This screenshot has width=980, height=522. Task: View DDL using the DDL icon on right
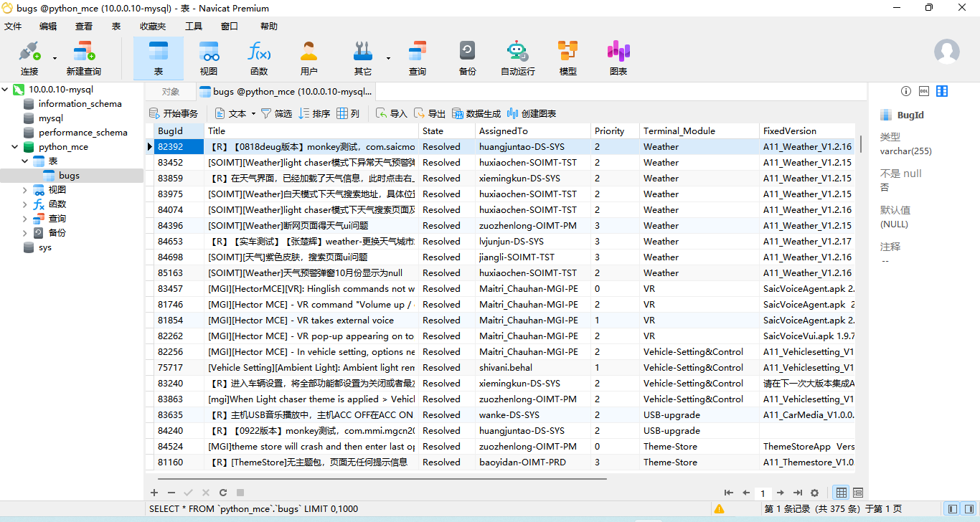coord(923,91)
